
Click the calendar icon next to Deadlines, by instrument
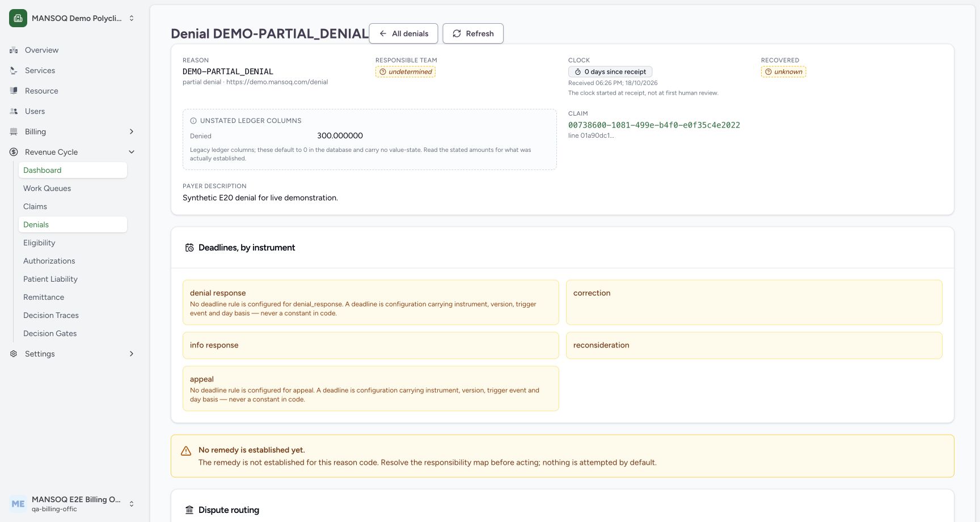tap(189, 248)
